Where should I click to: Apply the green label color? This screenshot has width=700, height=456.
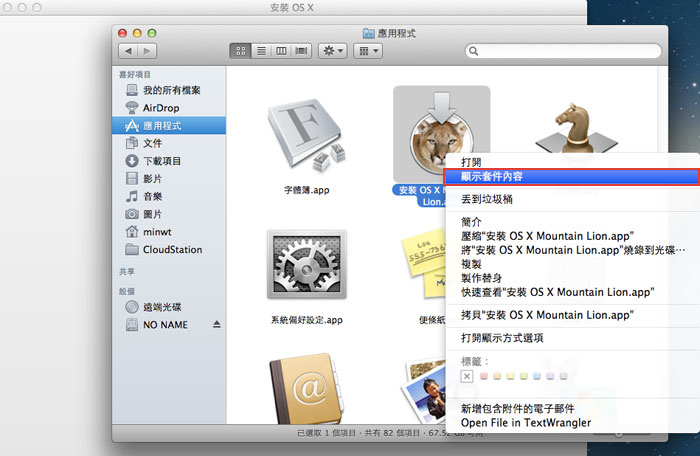[x=524, y=376]
